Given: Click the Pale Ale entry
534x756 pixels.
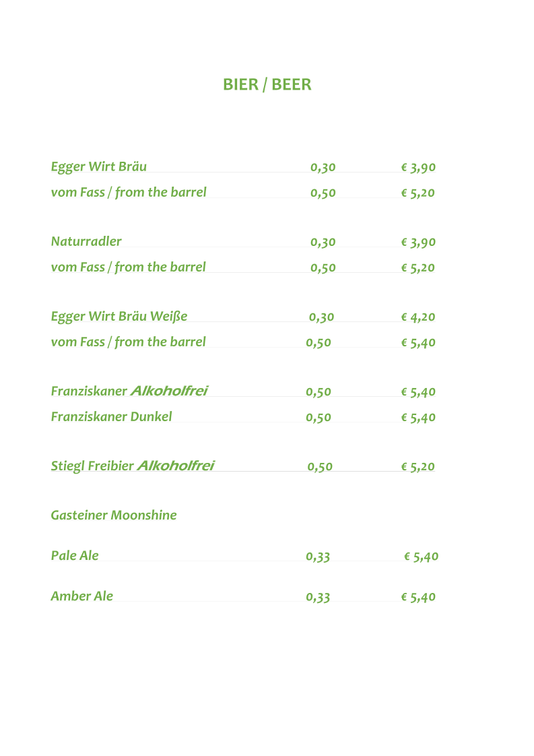Looking at the screenshot, I should (75, 555).
